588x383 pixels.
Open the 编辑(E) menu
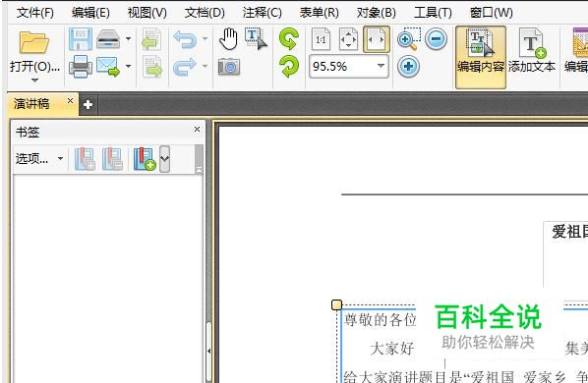click(90, 13)
